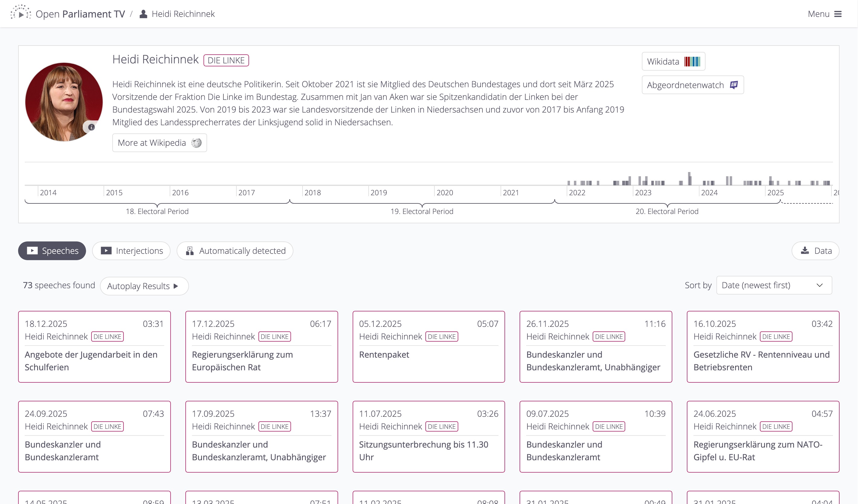Image resolution: width=858 pixels, height=504 pixels.
Task: Enable the Automatically detected filter
Action: click(235, 250)
